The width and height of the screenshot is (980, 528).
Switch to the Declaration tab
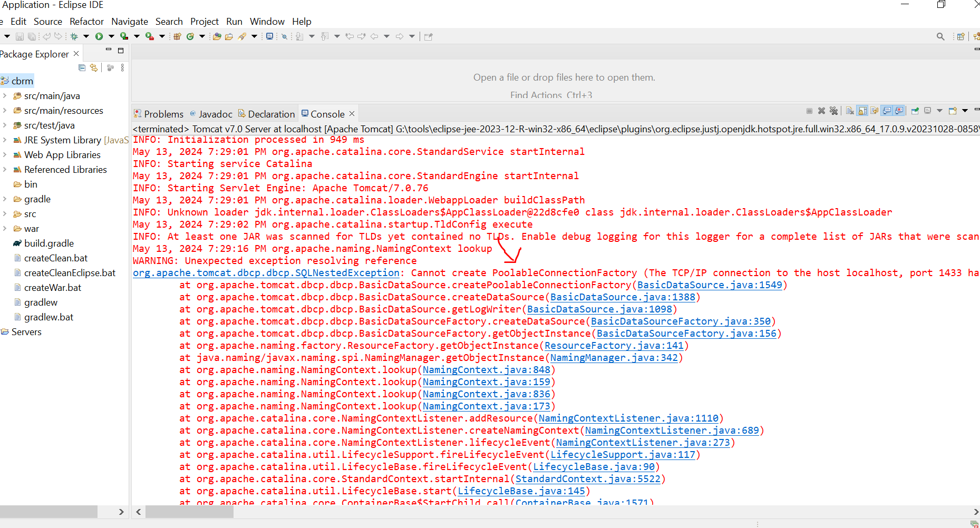(x=266, y=114)
